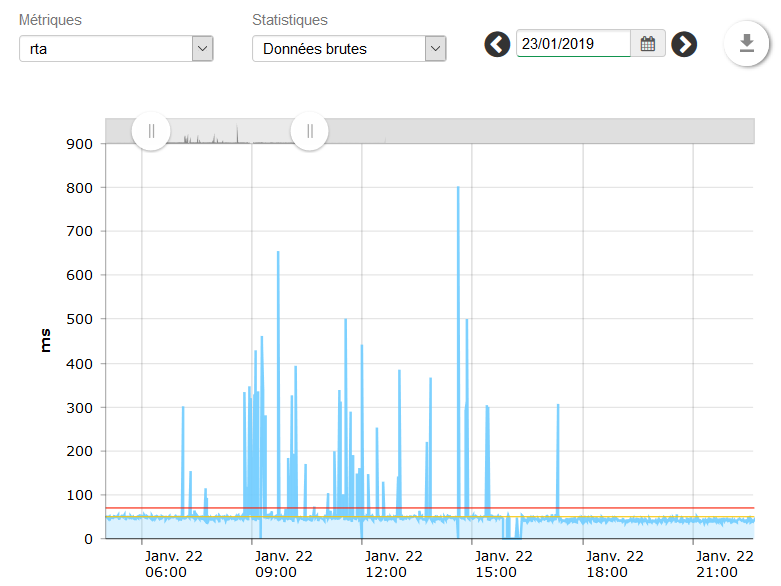Viewport: 781px width, 586px height.
Task: Click the 300 ms spike near 17:00
Action: click(558, 461)
